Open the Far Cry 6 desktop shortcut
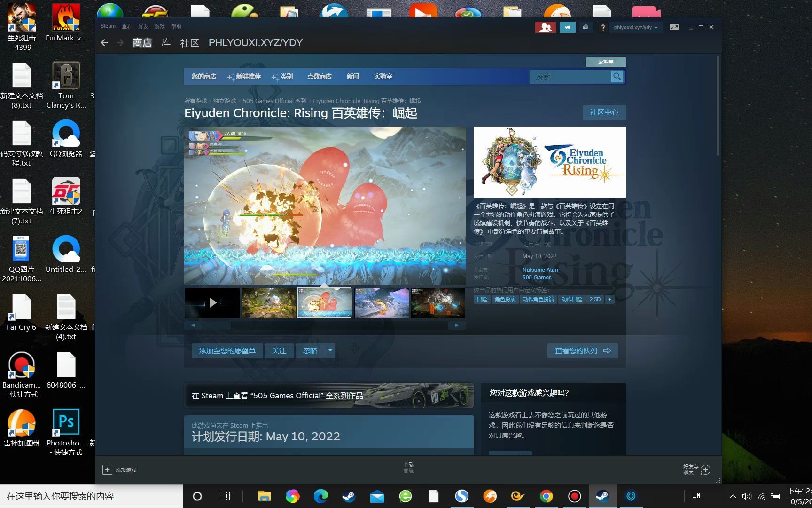812x508 pixels. click(x=21, y=313)
